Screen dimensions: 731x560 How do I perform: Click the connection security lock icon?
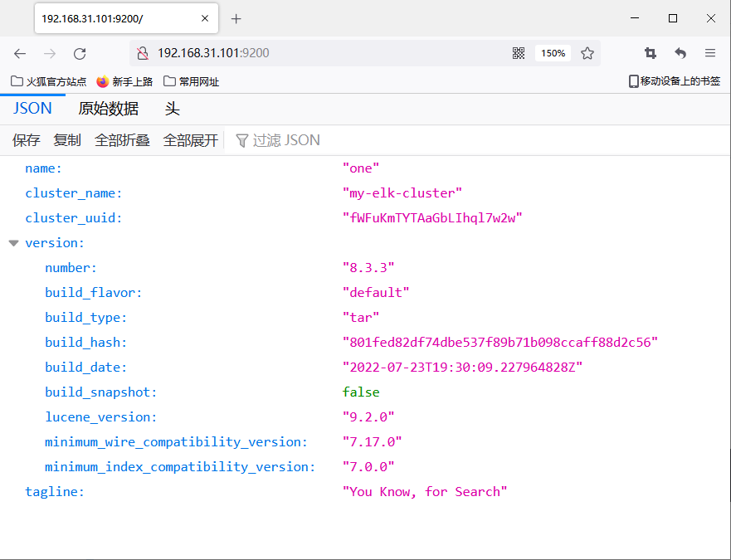pos(142,53)
